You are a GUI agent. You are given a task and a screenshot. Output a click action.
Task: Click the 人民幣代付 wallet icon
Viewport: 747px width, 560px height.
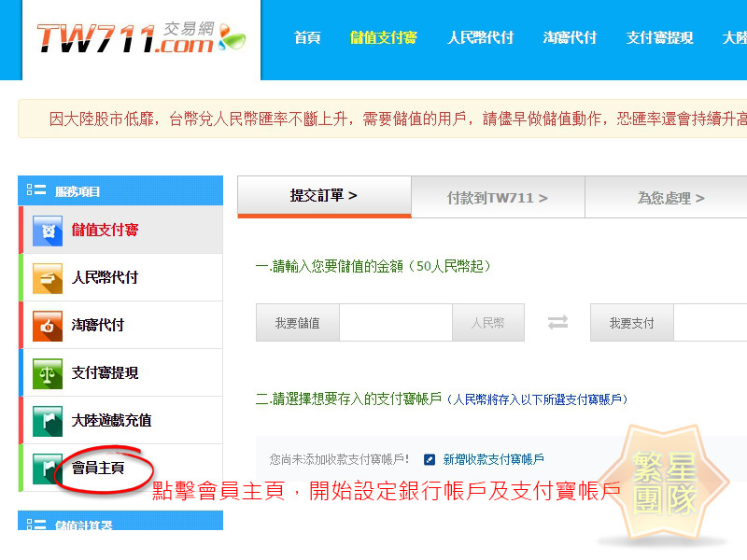click(x=48, y=278)
